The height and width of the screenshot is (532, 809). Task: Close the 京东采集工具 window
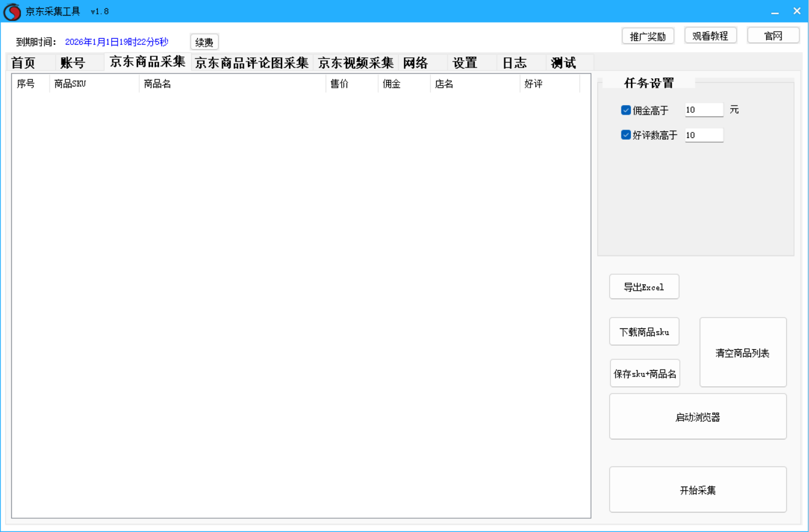796,11
